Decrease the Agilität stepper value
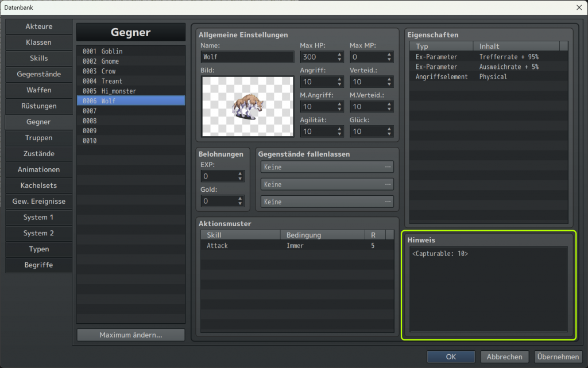The height and width of the screenshot is (368, 588). click(339, 134)
